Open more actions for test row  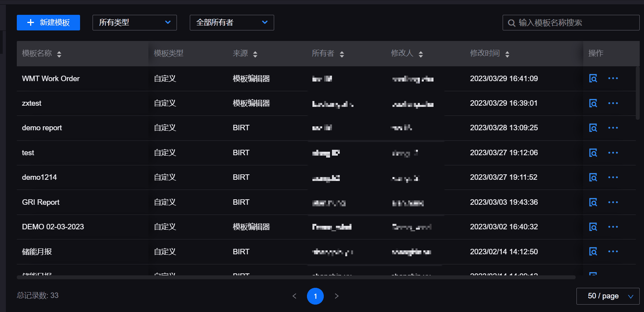(613, 153)
